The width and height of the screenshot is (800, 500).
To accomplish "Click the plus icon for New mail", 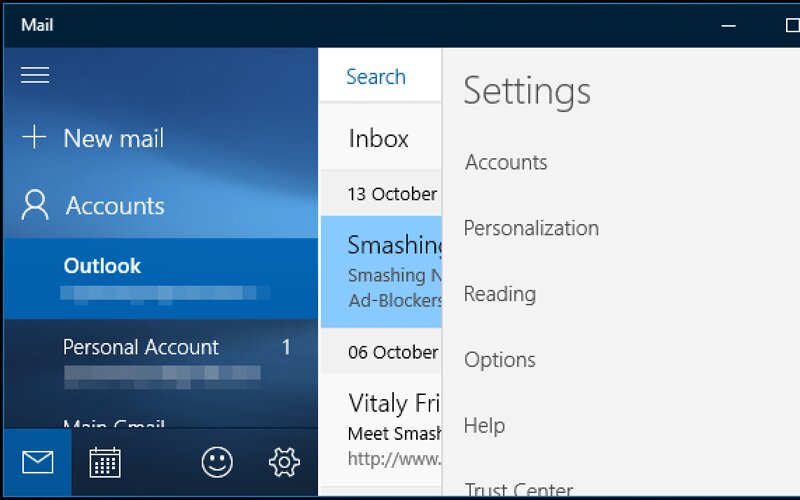I will click(34, 137).
